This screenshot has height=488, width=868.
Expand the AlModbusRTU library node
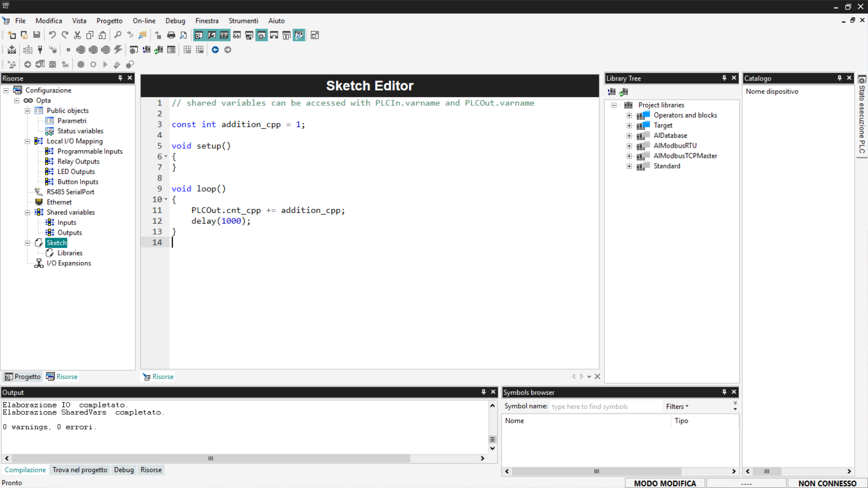[x=629, y=146]
